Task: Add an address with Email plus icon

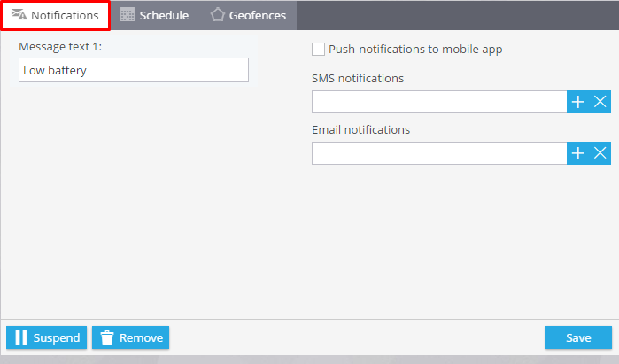Action: click(578, 153)
